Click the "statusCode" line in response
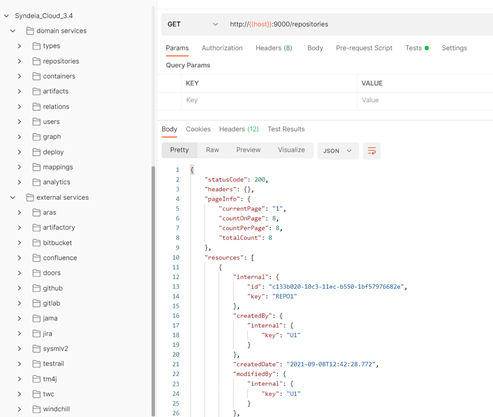Viewport: 493px width, 417px height. tap(236, 180)
